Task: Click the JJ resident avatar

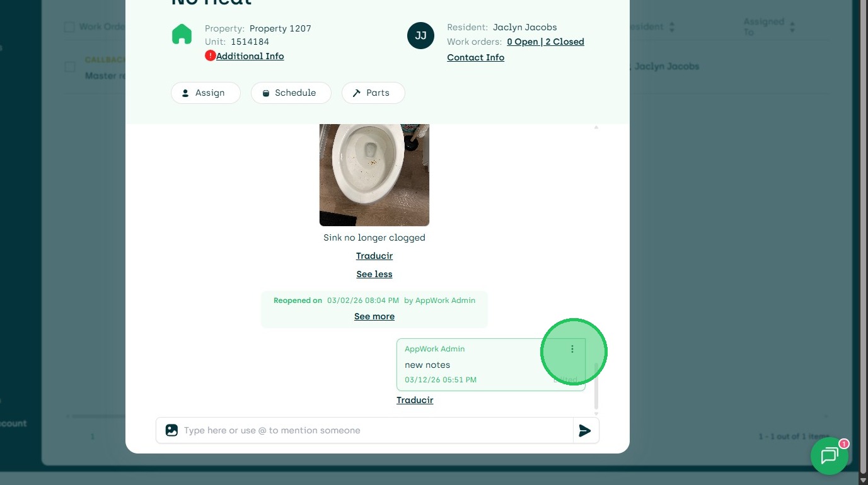Action: point(420,35)
